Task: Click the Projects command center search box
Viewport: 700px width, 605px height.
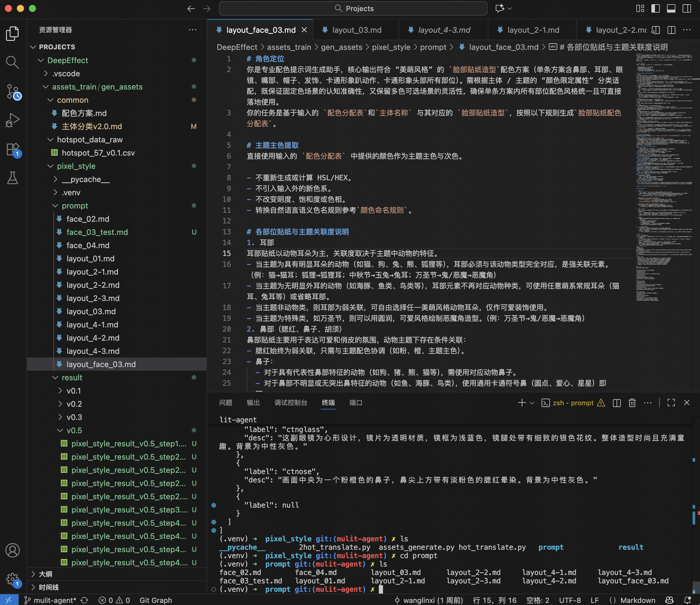Action: (353, 8)
